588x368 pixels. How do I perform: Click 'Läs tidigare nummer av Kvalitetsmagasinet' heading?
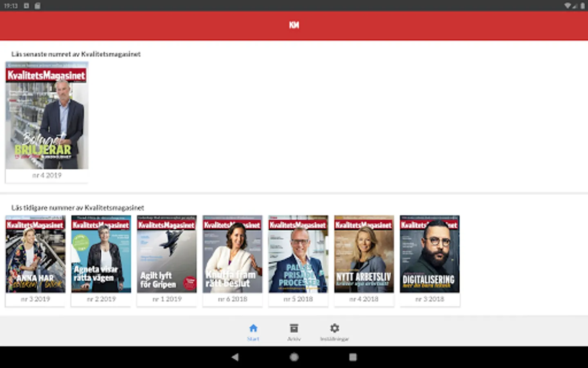(78, 208)
